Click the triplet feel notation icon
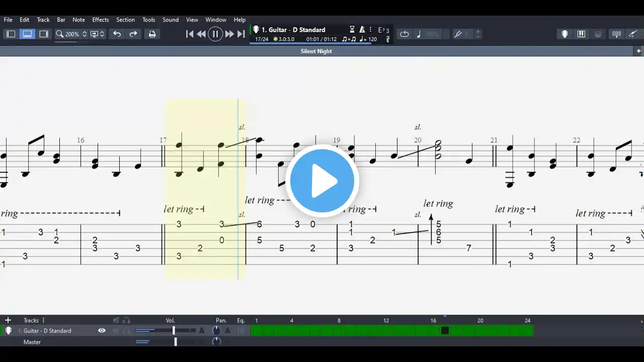 pyautogui.click(x=349, y=39)
